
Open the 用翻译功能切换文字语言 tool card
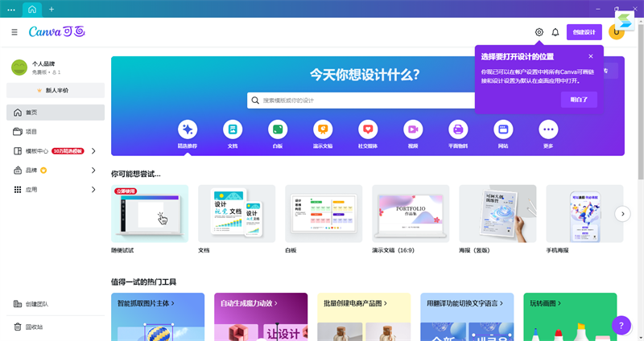click(x=467, y=317)
